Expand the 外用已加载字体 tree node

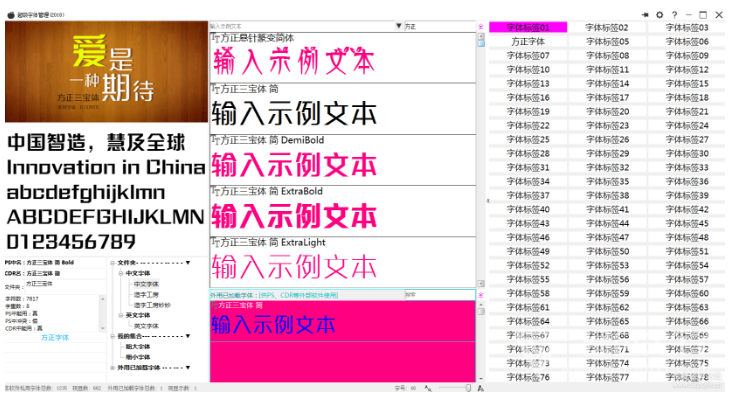coord(113,368)
